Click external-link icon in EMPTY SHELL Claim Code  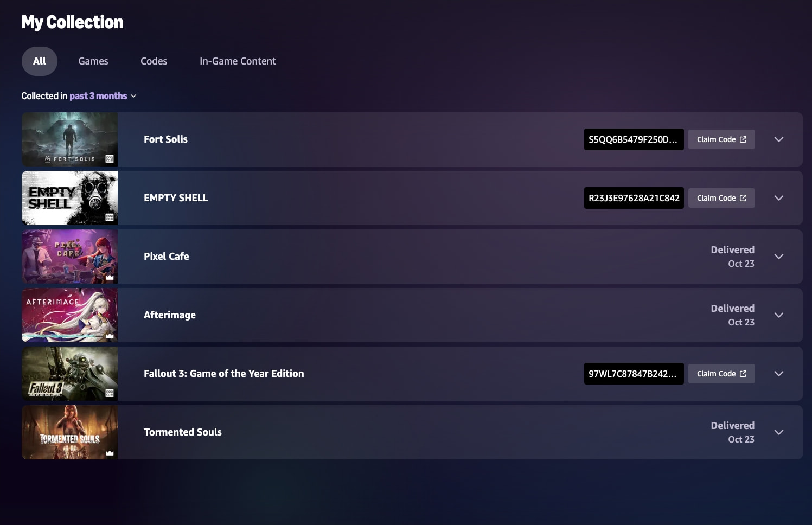(x=743, y=198)
